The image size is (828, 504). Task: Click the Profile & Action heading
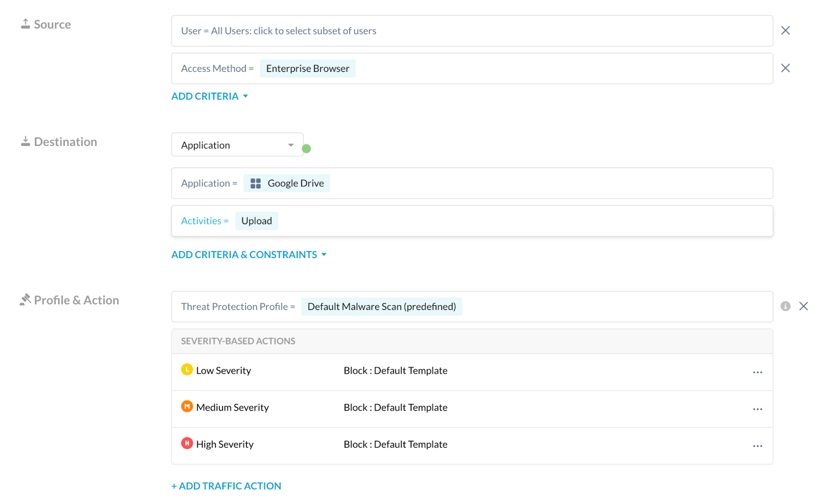(77, 300)
